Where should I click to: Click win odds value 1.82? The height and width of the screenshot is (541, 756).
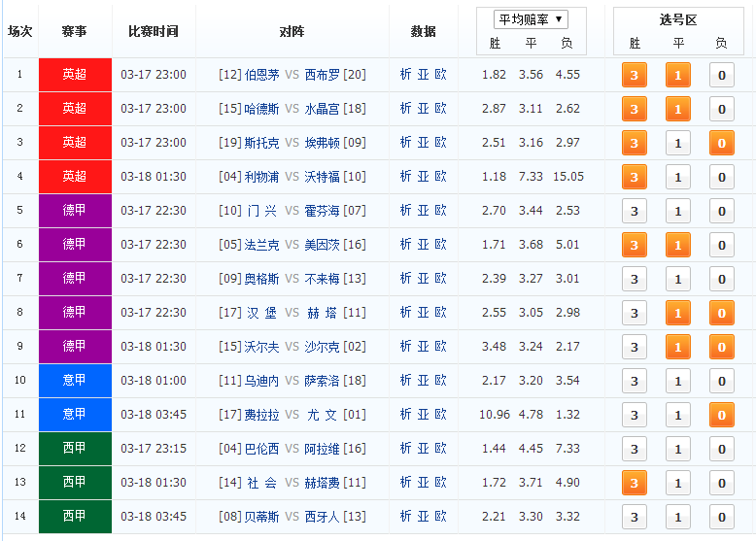495,75
